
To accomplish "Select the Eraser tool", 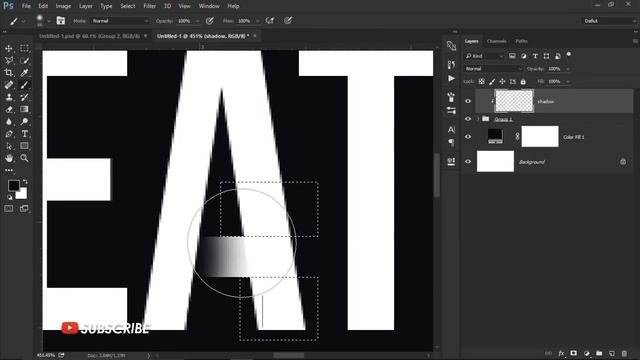I will coord(9,109).
